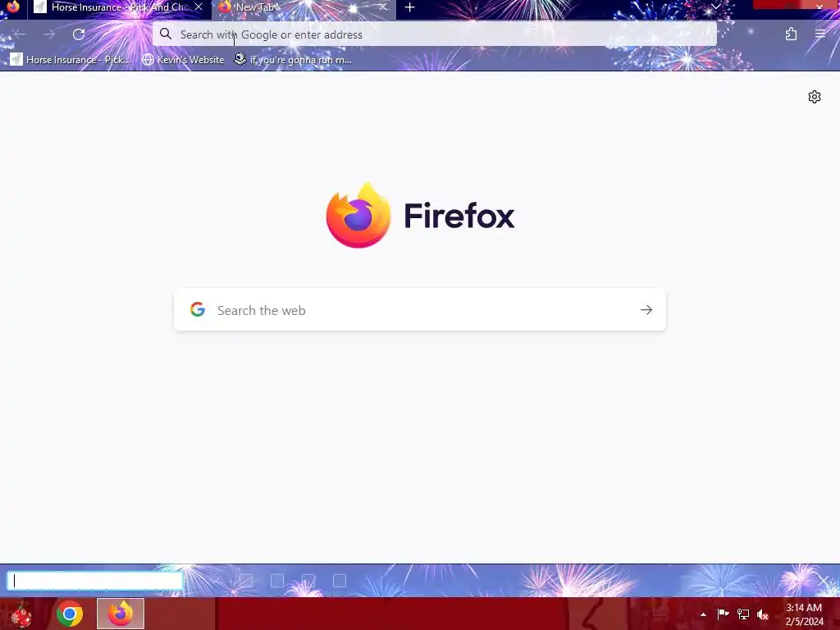Open Firefox View from the tab strip icon
Screen dimensions: 840x630
(13, 7)
